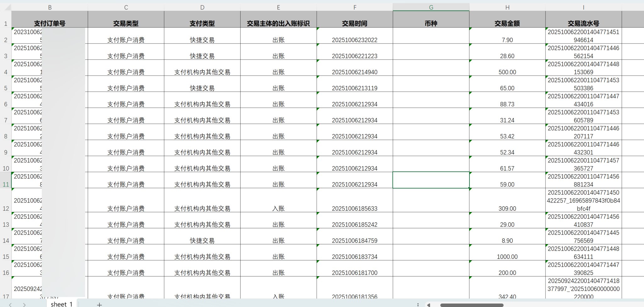
Task: Select the cell with amount 1000.00
Action: tap(507, 256)
